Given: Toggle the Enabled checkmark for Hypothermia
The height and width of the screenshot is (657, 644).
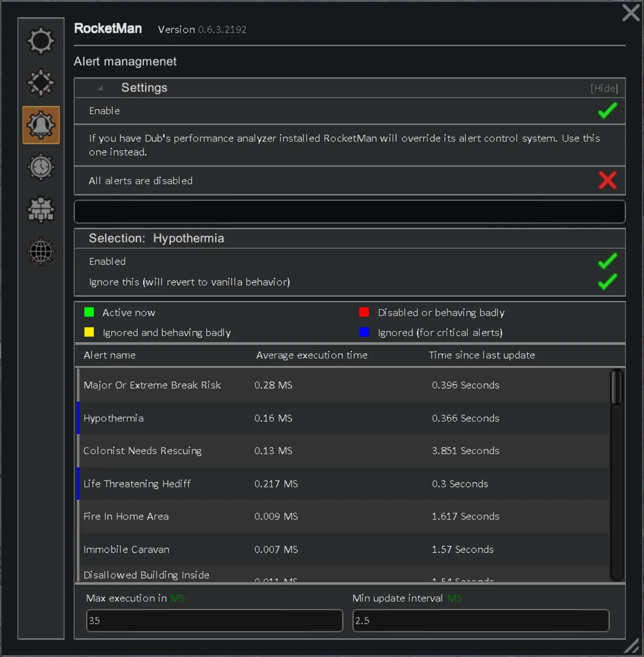Looking at the screenshot, I should point(607,261).
